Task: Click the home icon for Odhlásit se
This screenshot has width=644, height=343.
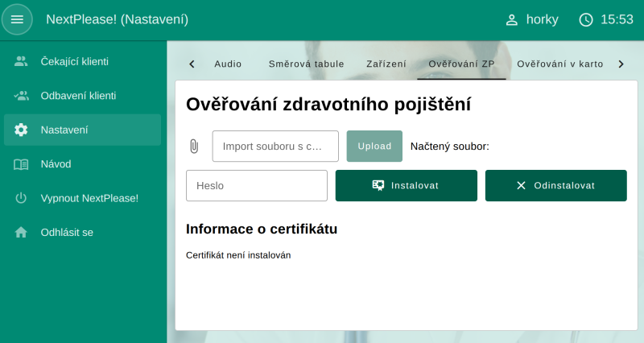Action: click(x=21, y=233)
